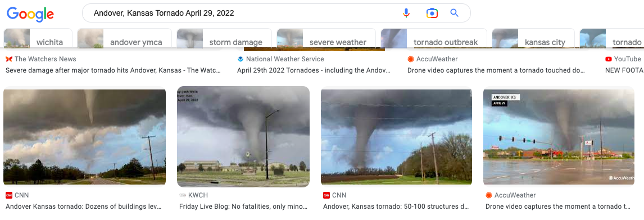Click in the search query field
644x220 pixels.
coord(242,13)
